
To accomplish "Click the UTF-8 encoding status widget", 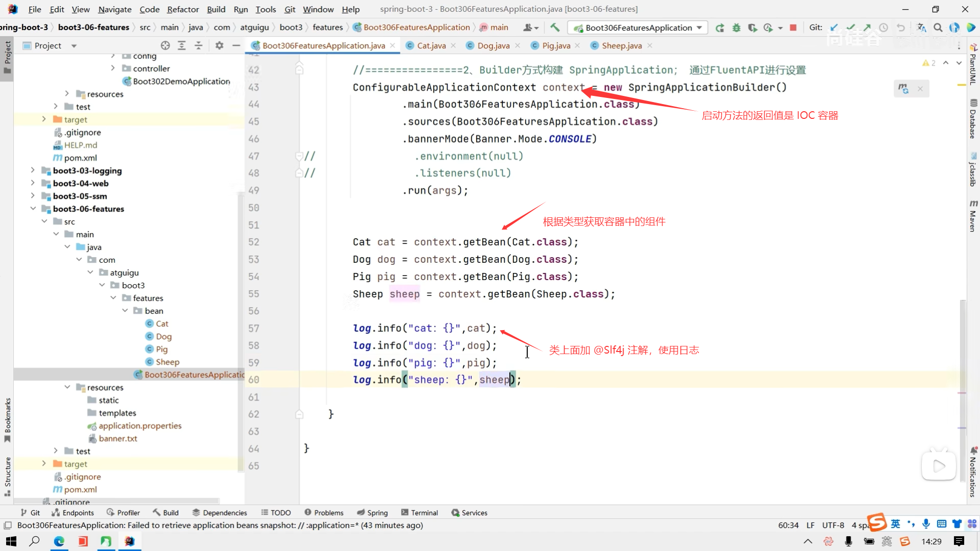I will pyautogui.click(x=833, y=525).
